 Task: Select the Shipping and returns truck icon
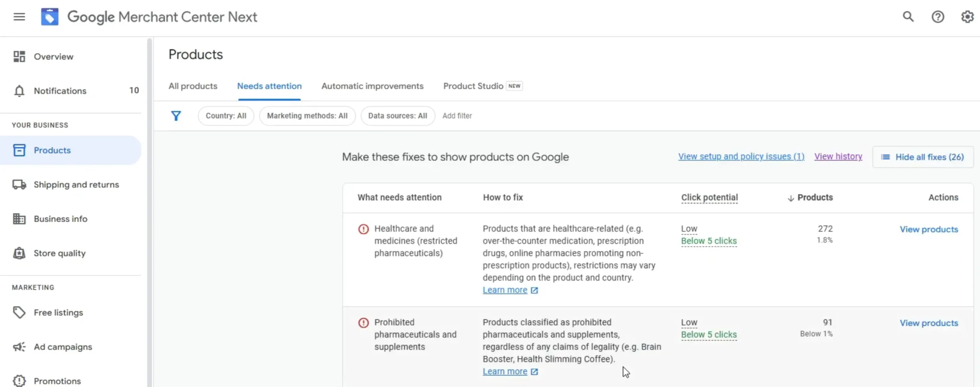[18, 184]
